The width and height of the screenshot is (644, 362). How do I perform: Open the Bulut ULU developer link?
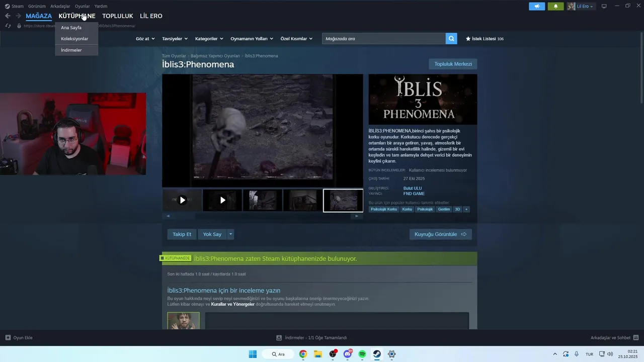pos(413,189)
